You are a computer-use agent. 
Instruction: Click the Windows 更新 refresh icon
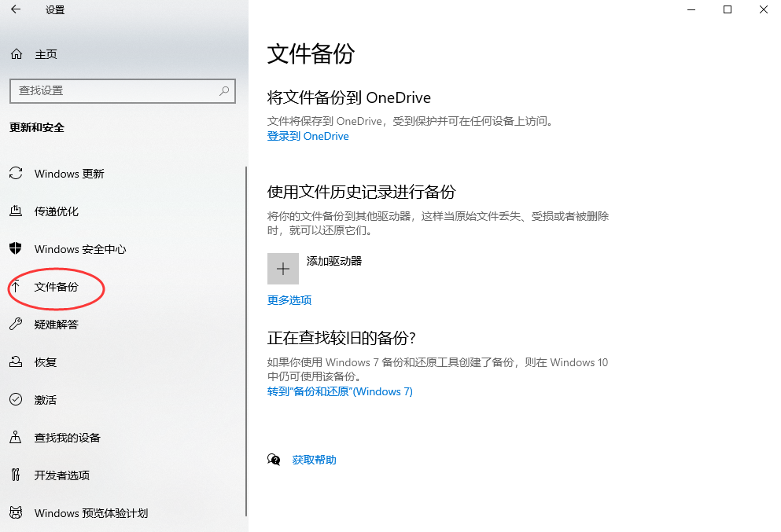[16, 174]
